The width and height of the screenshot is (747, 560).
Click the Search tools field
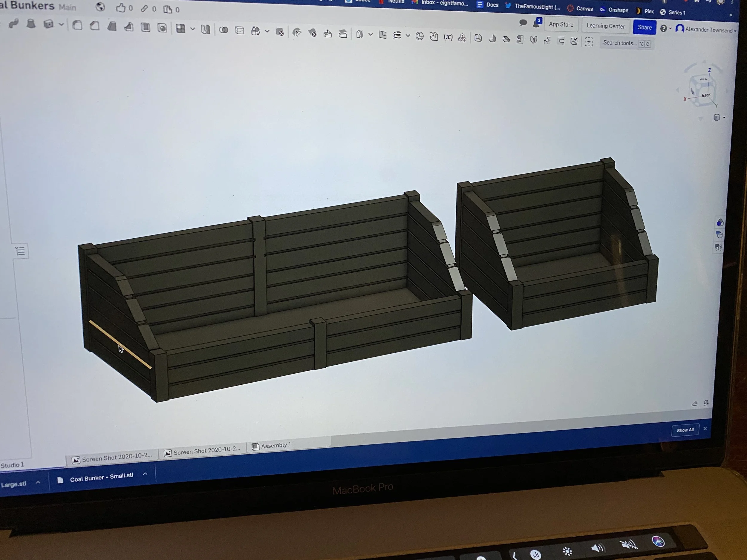pos(627,43)
